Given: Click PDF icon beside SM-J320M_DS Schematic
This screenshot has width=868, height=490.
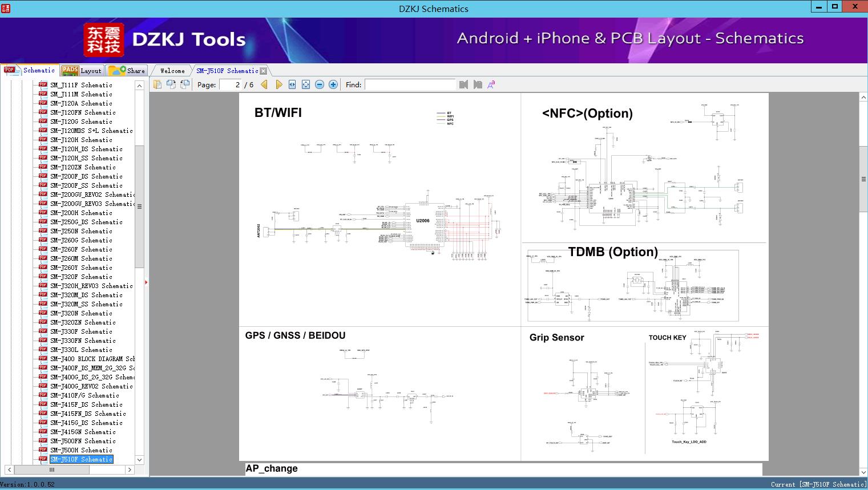Looking at the screenshot, I should tap(43, 294).
